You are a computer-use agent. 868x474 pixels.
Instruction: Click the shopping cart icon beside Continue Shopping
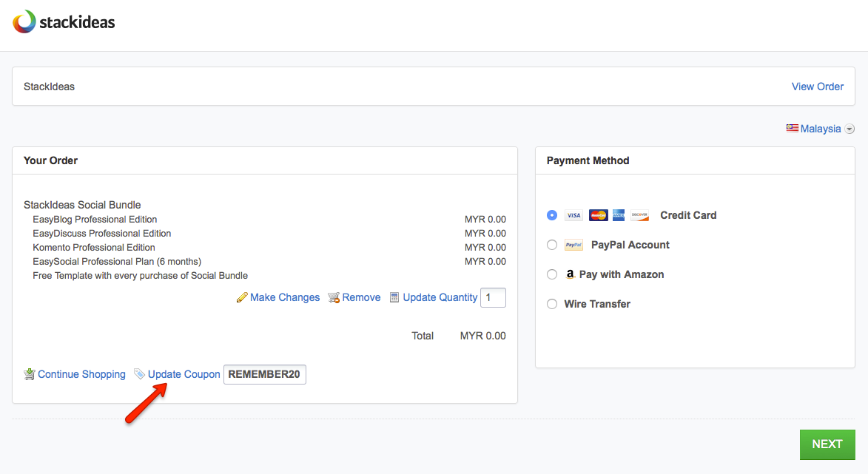[x=30, y=374]
